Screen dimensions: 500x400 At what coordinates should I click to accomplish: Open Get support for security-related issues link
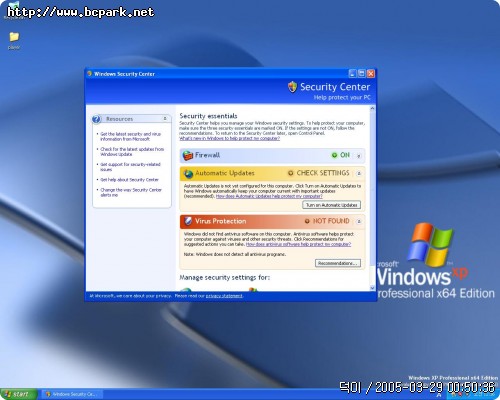coord(130,167)
